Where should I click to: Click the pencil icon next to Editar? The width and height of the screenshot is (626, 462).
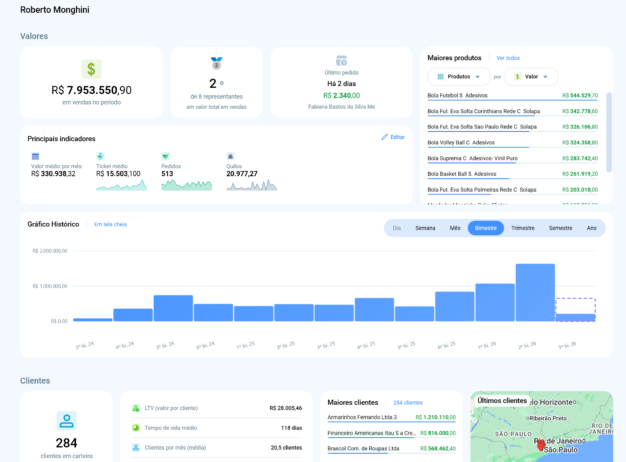tap(384, 137)
